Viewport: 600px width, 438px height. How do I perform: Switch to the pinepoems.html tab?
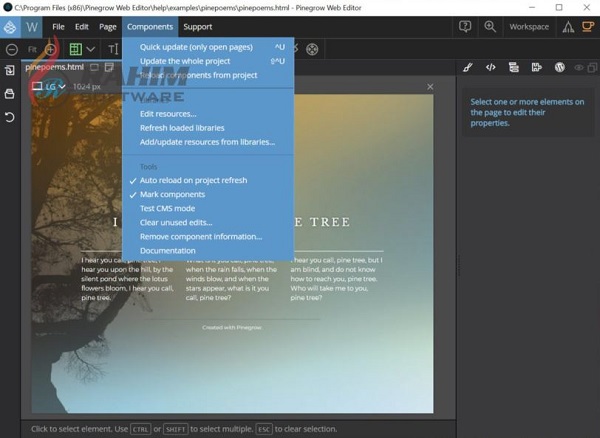click(x=54, y=67)
